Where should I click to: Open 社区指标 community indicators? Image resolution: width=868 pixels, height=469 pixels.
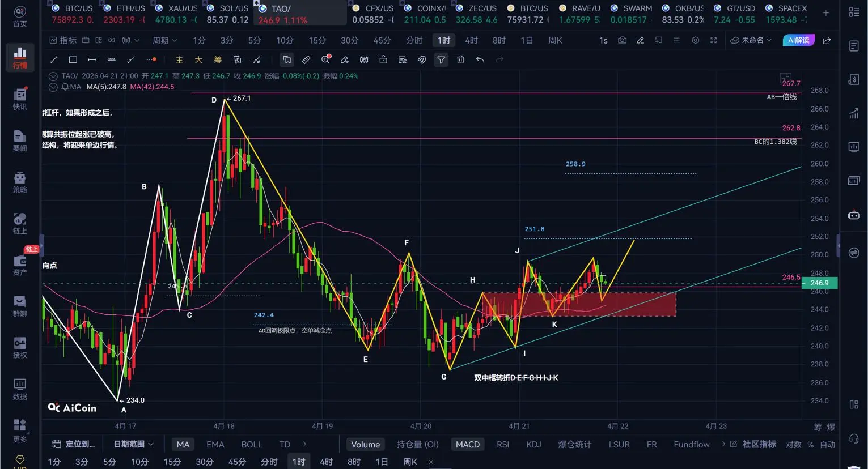click(x=753, y=445)
